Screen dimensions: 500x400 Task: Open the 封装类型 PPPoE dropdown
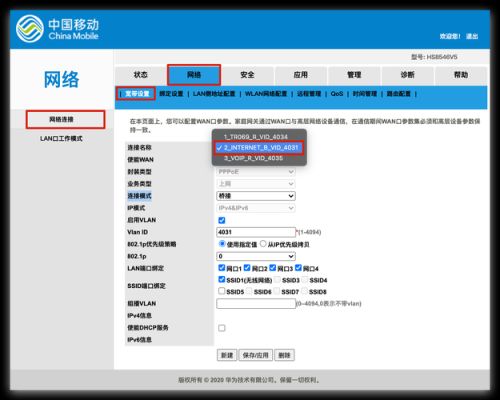pos(256,172)
